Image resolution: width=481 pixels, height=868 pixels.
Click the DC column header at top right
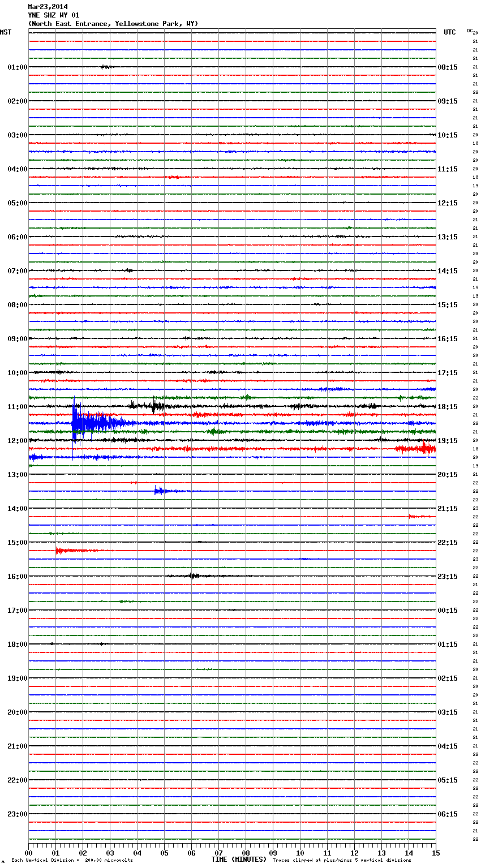(470, 31)
